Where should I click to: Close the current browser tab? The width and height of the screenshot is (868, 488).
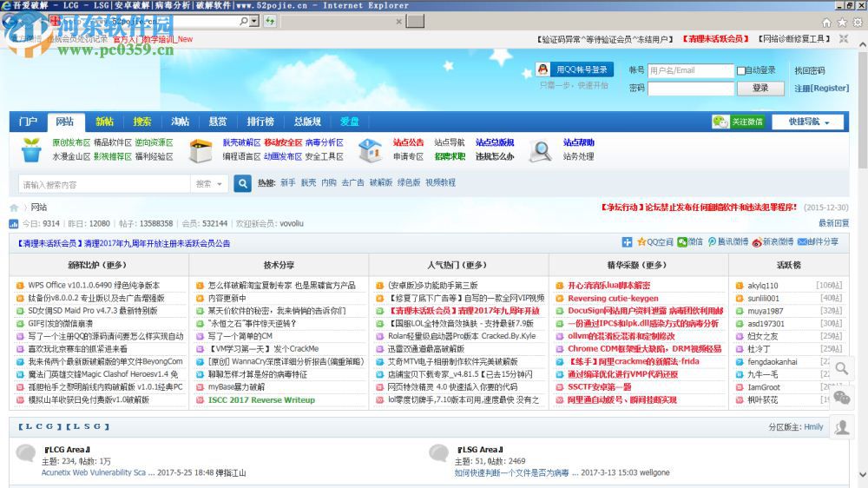coord(398,22)
